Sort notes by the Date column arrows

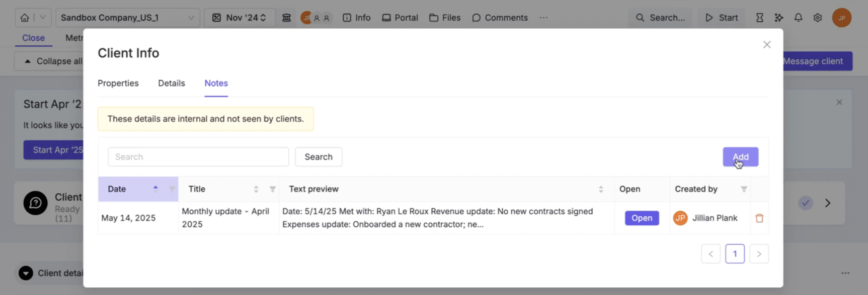click(x=156, y=189)
